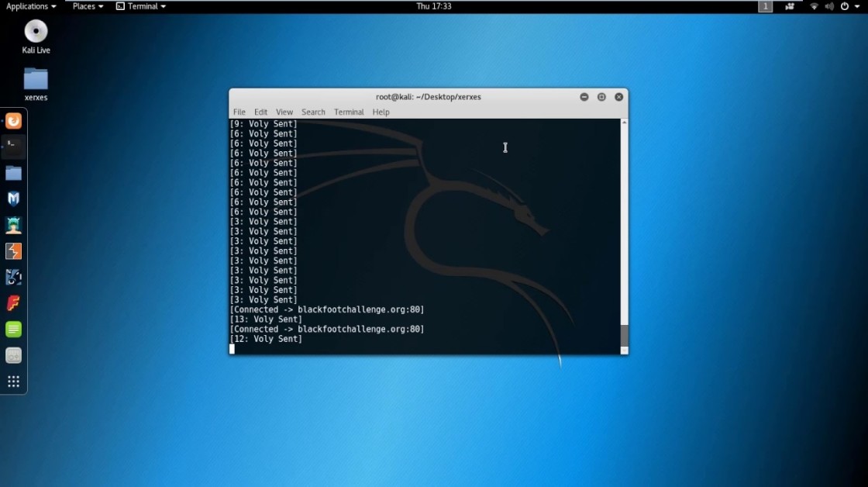Close the terminal window
Screen dimensions: 868x487
click(619, 97)
